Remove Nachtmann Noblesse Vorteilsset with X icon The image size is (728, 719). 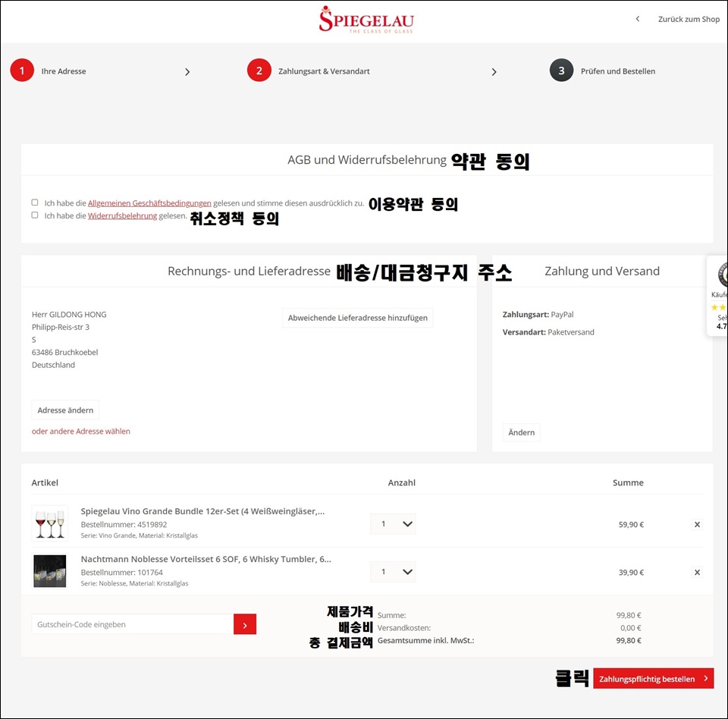pyautogui.click(x=697, y=572)
